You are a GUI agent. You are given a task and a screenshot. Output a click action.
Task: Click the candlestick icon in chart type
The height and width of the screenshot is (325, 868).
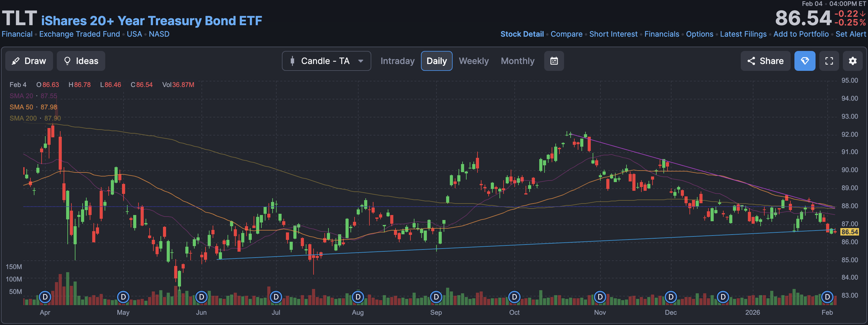click(292, 61)
